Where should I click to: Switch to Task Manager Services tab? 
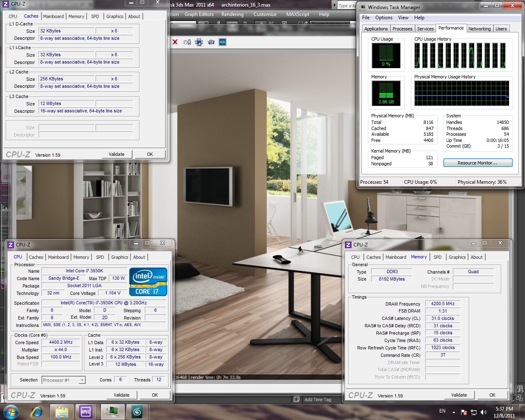tap(425, 29)
